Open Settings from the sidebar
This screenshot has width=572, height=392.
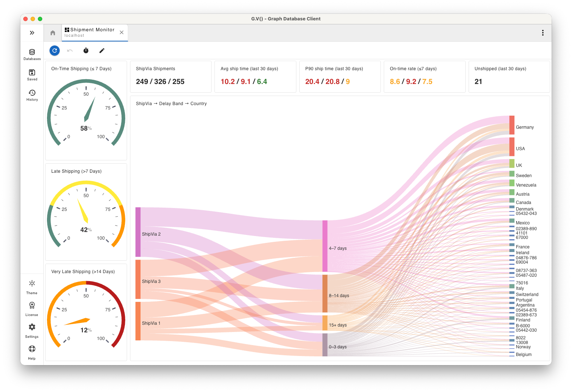point(32,331)
